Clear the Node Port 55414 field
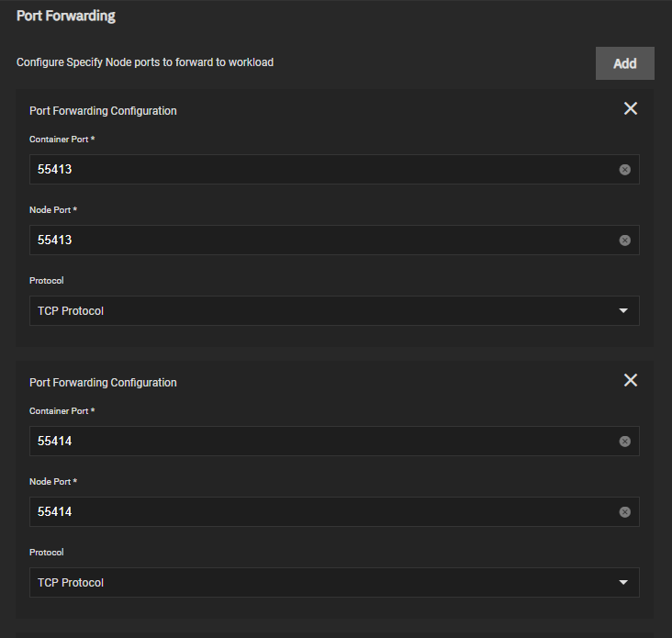Screen dimensions: 672x638 [x=624, y=512]
